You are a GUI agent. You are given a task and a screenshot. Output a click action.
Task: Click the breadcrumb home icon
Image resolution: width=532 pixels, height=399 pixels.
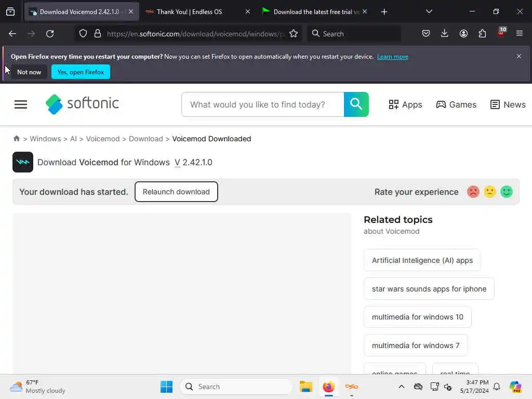coord(16,138)
